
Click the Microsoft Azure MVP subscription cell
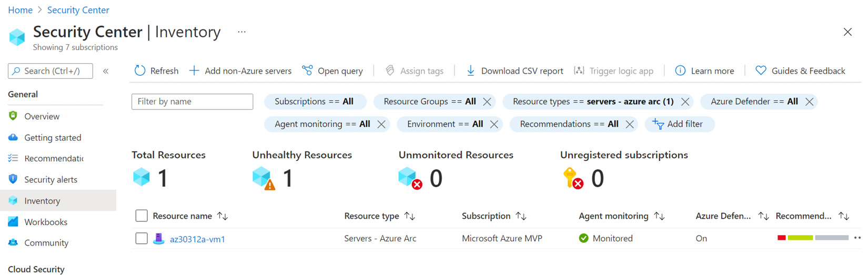[x=502, y=238]
